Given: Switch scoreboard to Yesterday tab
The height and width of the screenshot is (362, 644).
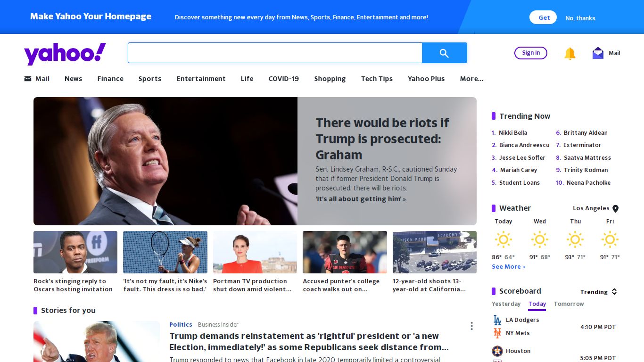Looking at the screenshot, I should (506, 304).
